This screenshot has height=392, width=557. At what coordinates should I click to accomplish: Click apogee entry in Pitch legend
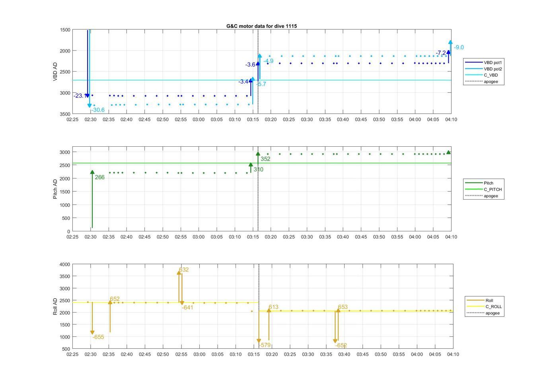(x=482, y=196)
